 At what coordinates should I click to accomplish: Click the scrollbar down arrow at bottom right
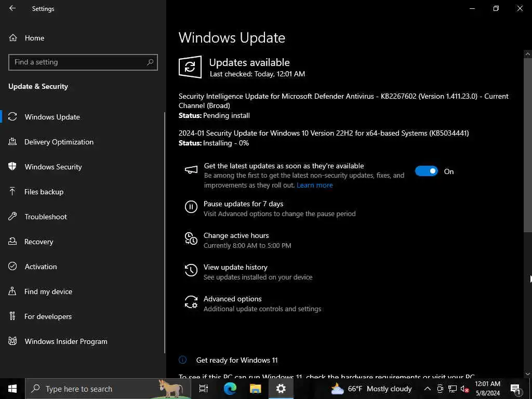coord(528,374)
